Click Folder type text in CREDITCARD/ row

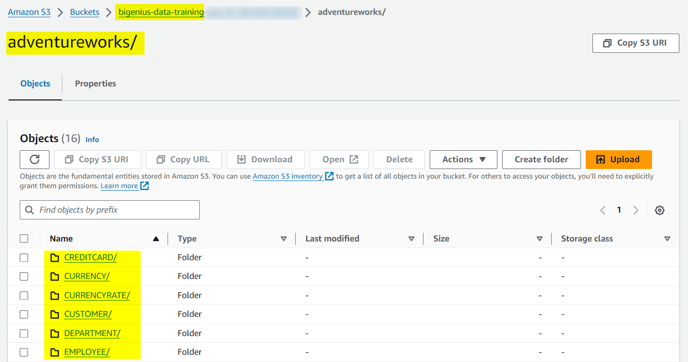tap(190, 258)
